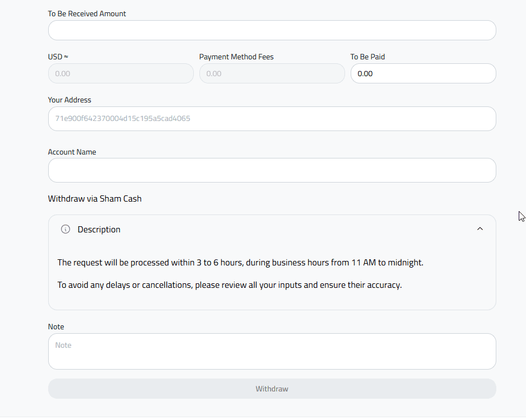This screenshot has width=526, height=420.
Task: Click the Account Name input field
Action: click(272, 170)
